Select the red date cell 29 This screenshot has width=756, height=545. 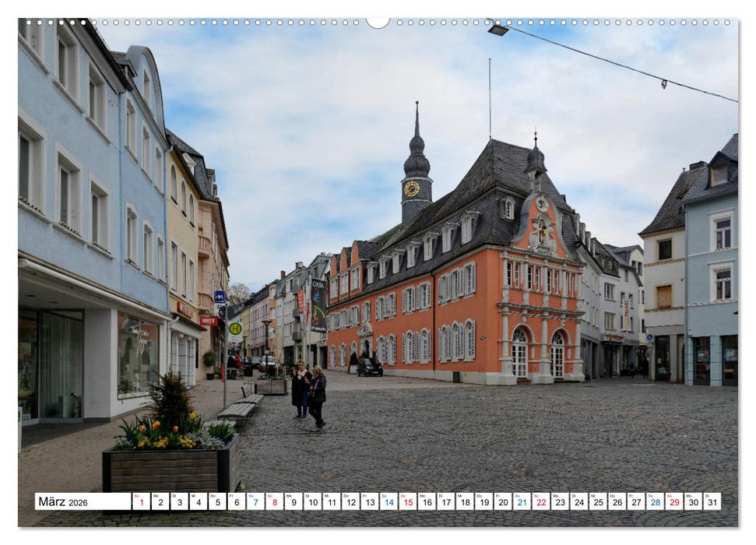pos(671,503)
